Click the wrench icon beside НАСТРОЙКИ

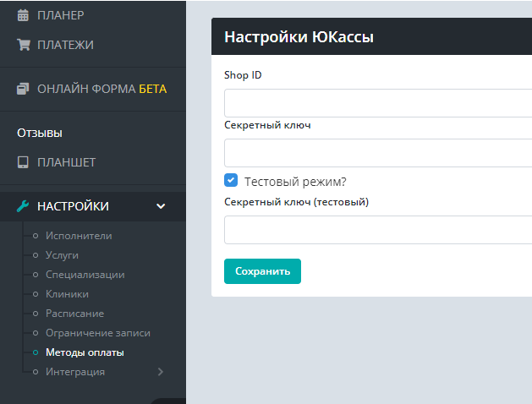[x=23, y=206]
